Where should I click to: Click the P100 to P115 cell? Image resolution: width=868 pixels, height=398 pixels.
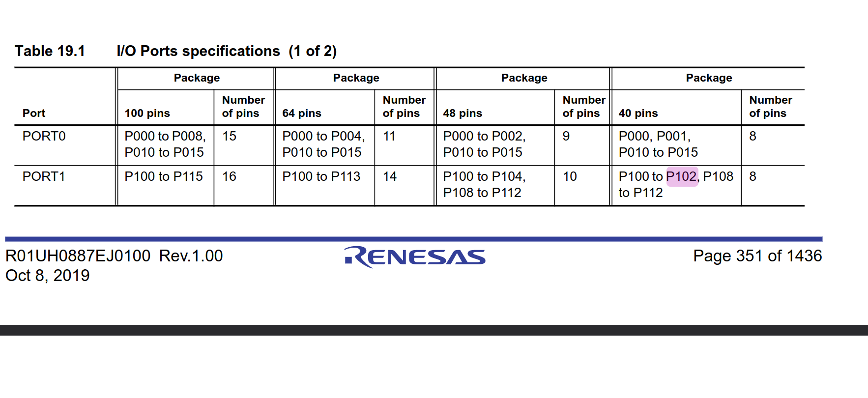(x=163, y=176)
